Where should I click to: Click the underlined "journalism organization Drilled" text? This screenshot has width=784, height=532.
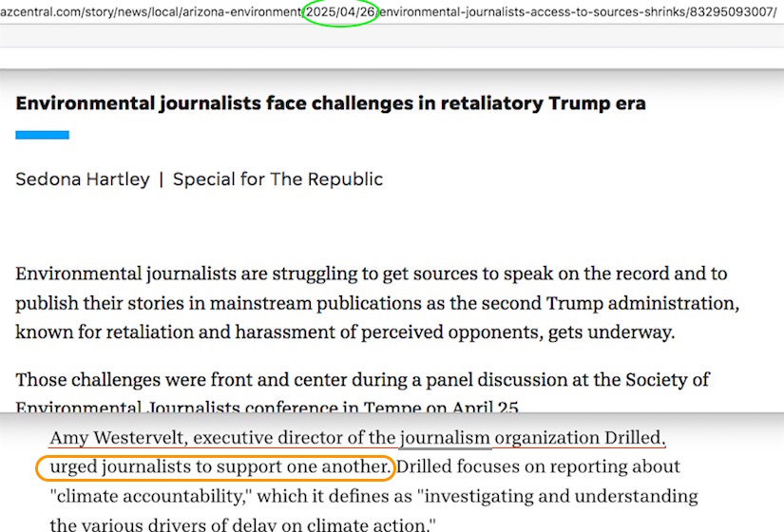click(532, 438)
